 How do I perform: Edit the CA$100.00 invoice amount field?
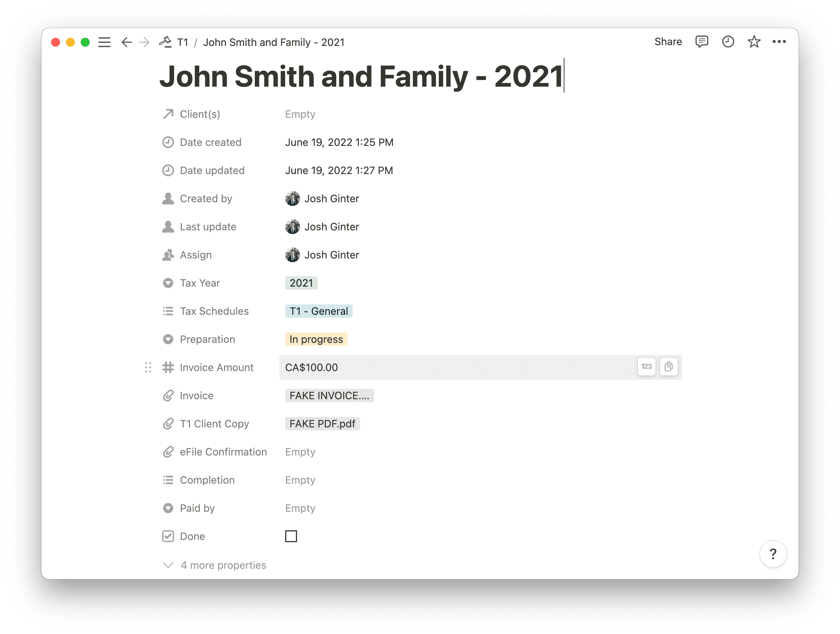coord(480,367)
